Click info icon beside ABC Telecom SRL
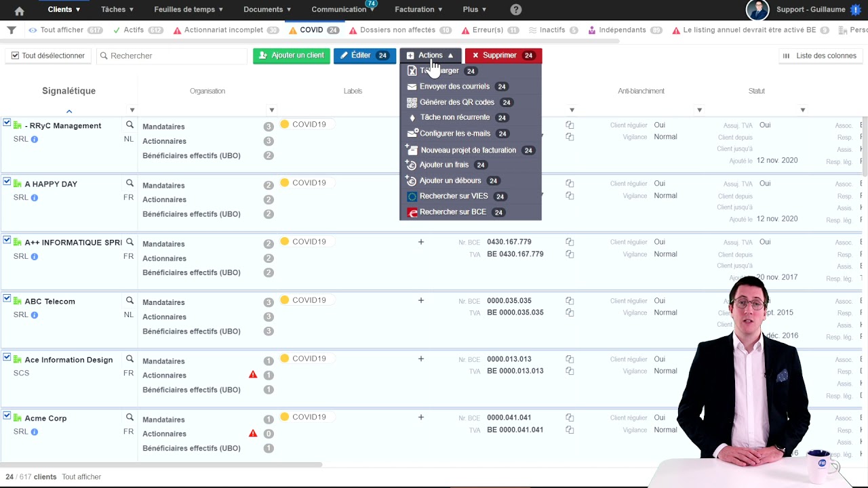Image resolution: width=868 pixels, height=488 pixels. tap(35, 314)
